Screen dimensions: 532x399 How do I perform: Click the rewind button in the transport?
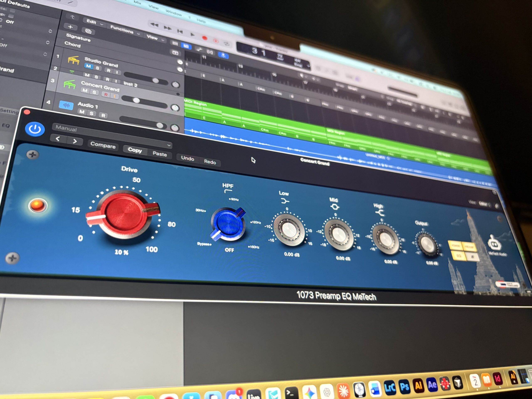click(154, 25)
